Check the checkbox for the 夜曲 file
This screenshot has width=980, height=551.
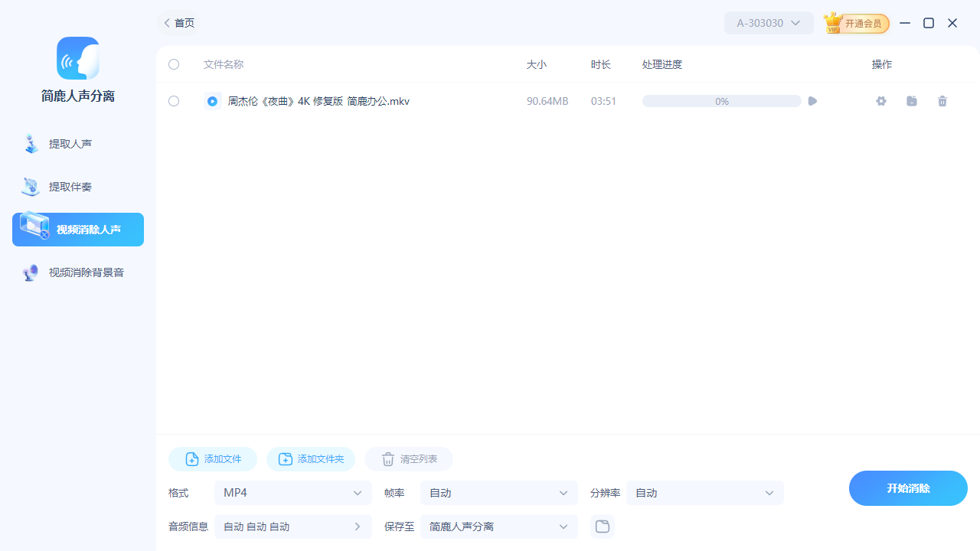174,101
